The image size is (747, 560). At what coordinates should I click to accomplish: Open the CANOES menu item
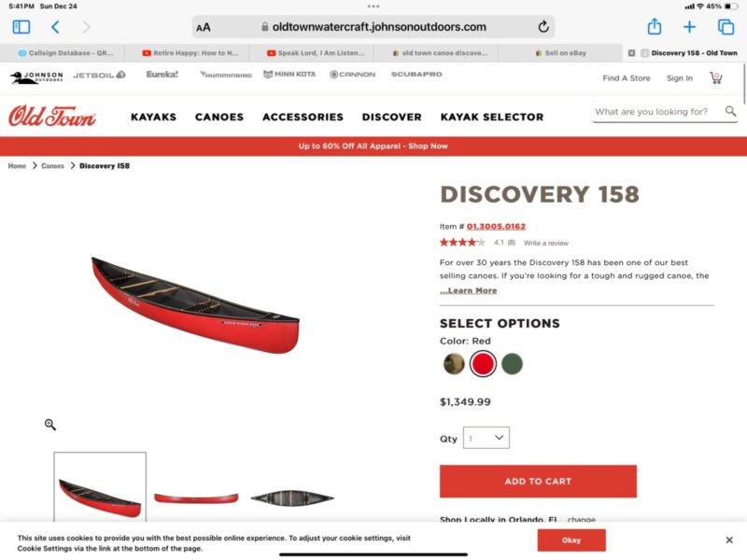(219, 118)
